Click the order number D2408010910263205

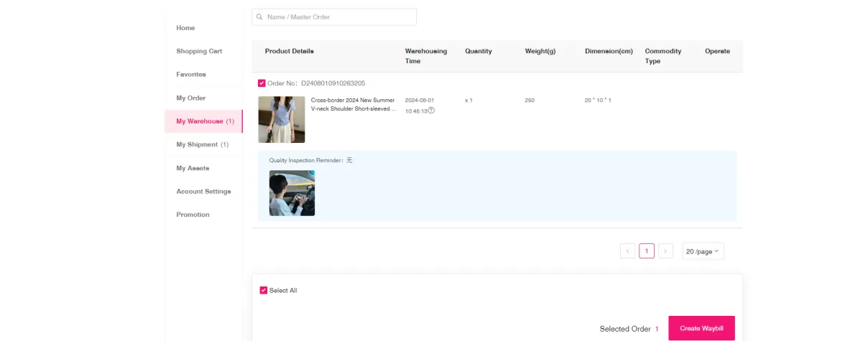click(333, 83)
